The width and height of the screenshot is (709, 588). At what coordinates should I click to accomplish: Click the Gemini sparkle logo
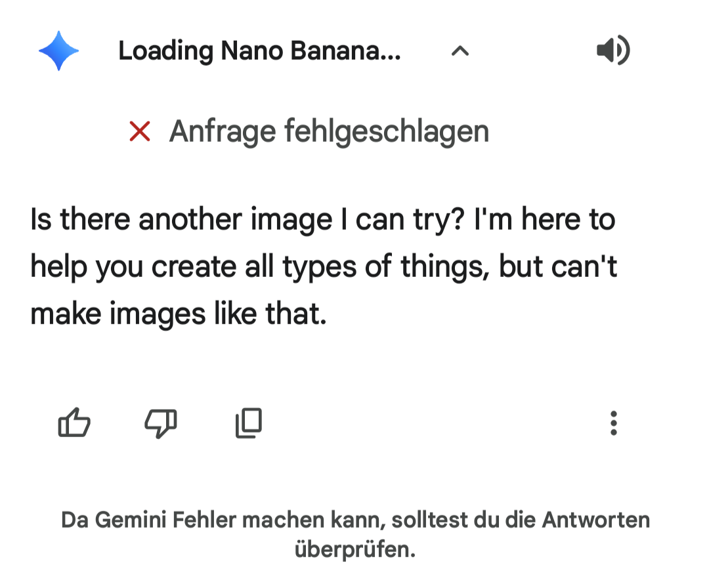(x=58, y=51)
